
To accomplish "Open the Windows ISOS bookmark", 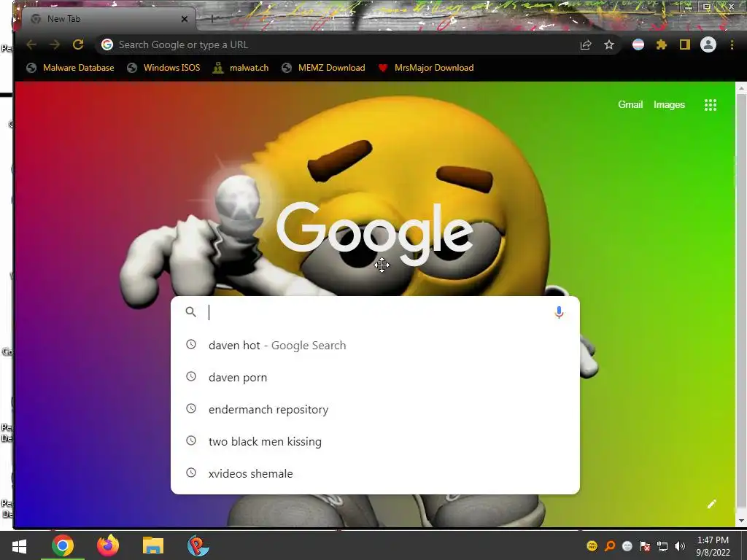I will [x=163, y=68].
